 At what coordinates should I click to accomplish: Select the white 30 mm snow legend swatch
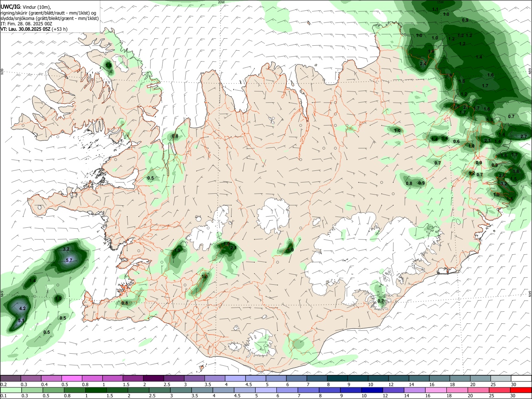[521, 378]
